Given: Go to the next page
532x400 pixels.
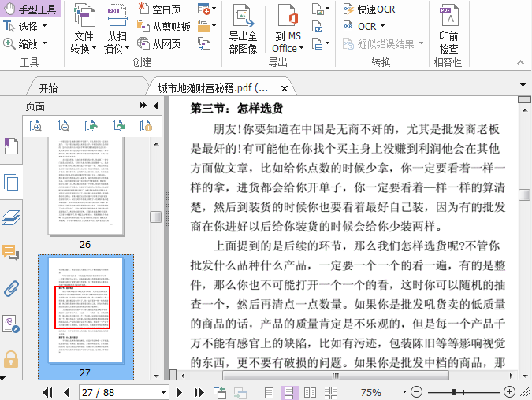Looking at the screenshot, I should click(180, 393).
